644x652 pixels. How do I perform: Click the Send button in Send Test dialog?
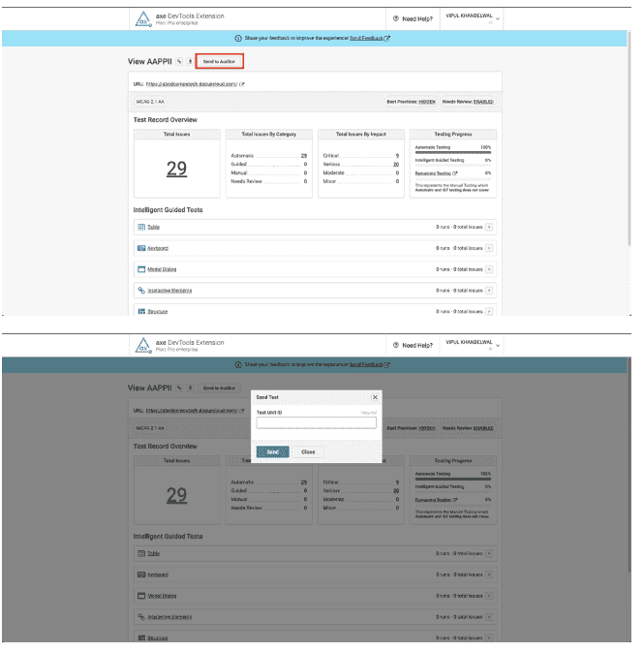coord(272,451)
